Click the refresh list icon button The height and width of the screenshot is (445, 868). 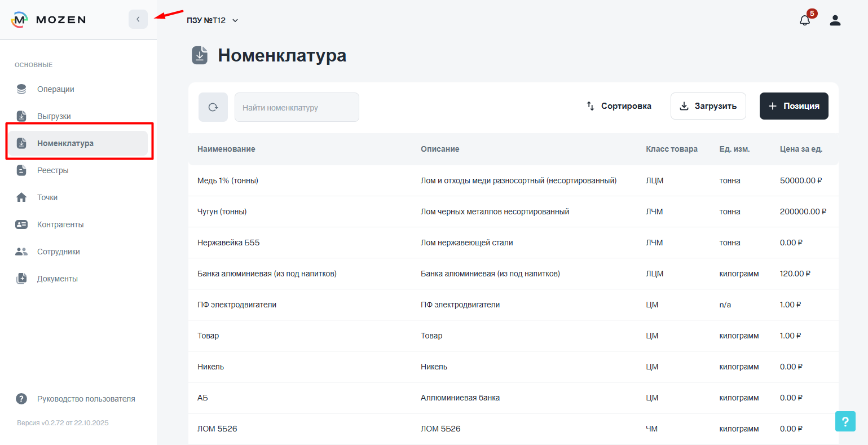(x=213, y=107)
